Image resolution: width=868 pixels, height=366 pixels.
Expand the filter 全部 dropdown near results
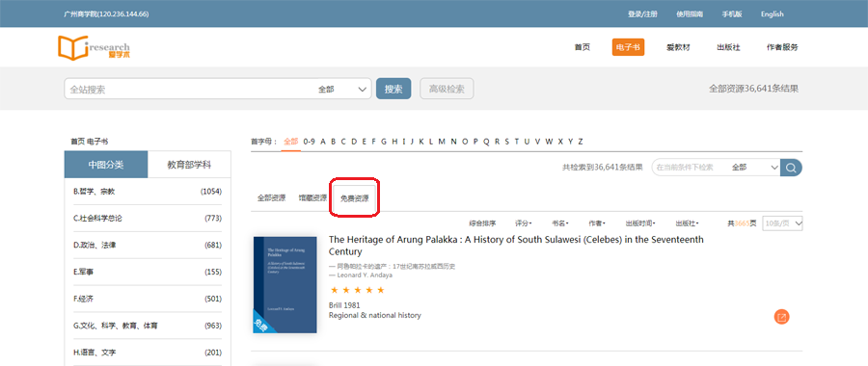click(754, 168)
